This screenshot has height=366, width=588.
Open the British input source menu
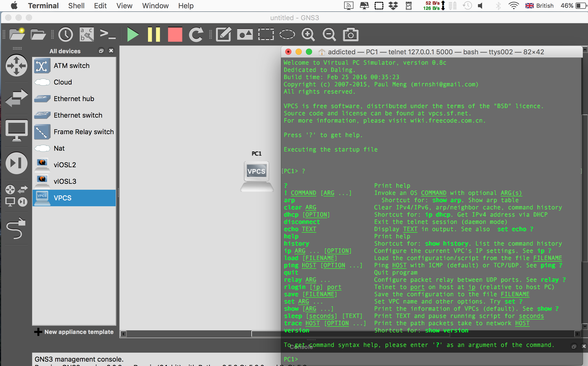539,6
